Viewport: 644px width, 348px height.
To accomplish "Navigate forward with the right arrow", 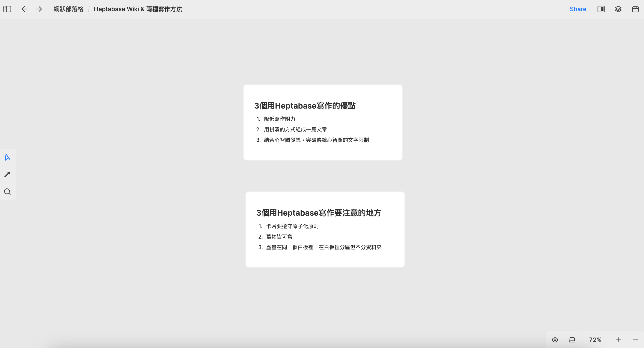I will coord(39,9).
